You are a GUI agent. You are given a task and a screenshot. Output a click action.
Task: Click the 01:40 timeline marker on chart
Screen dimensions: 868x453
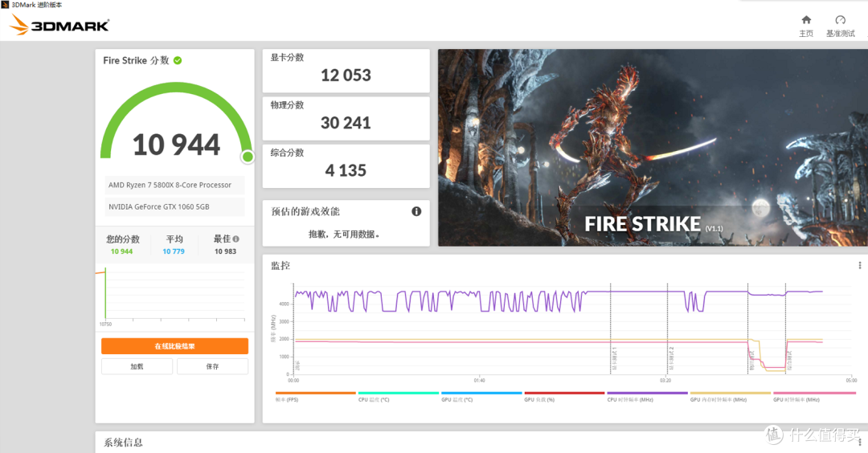(479, 381)
